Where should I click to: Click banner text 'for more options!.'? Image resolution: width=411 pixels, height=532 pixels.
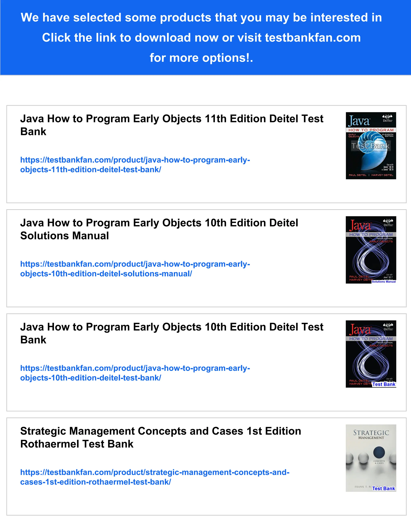coord(201,58)
